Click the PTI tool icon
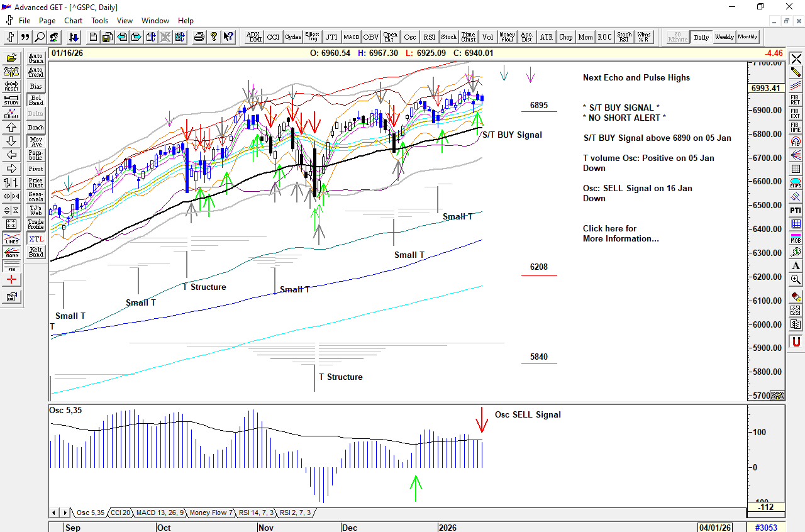Screen dimensions: 805x532 [796, 209]
